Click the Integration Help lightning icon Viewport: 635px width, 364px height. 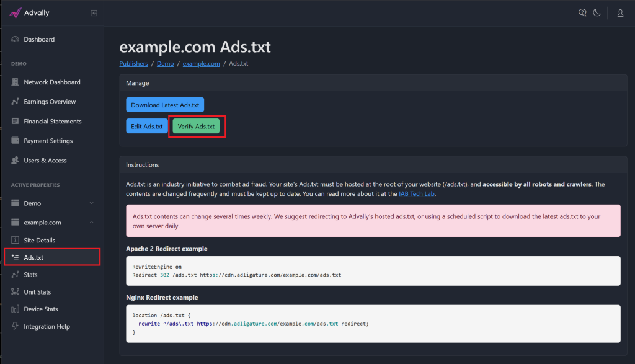[15, 326]
